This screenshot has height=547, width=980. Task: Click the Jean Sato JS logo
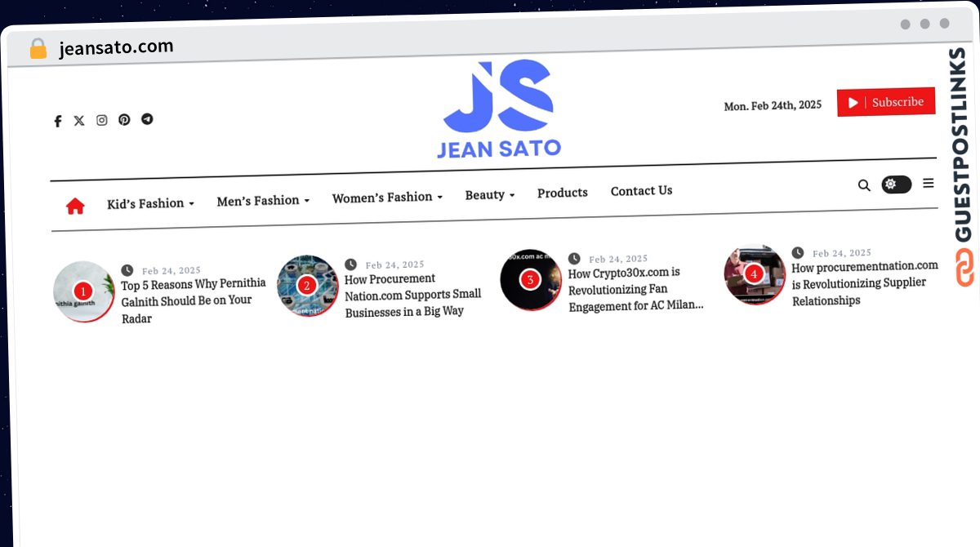tap(499, 109)
